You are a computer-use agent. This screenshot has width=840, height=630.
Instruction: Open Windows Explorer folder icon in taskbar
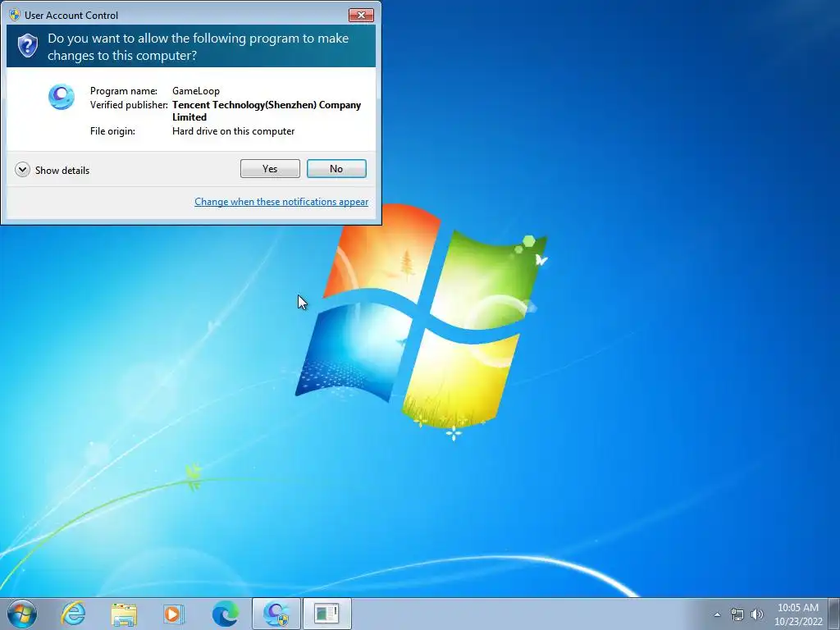click(x=124, y=614)
